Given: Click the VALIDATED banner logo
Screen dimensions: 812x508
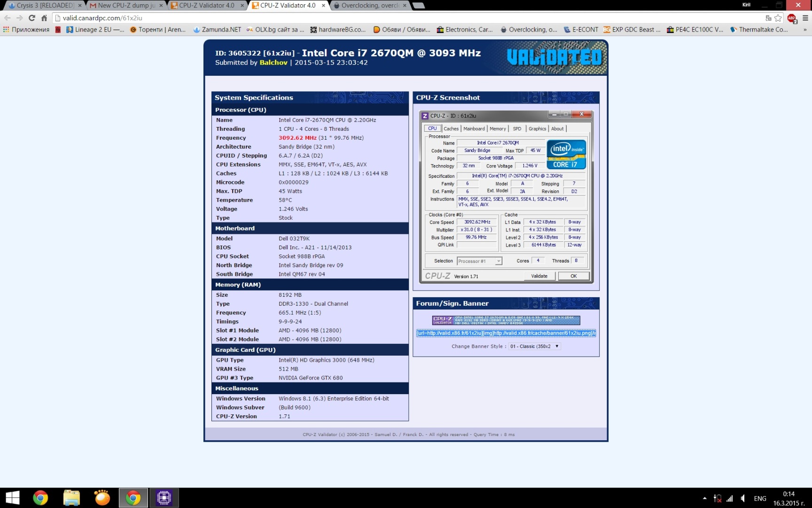Looking at the screenshot, I should click(554, 57).
